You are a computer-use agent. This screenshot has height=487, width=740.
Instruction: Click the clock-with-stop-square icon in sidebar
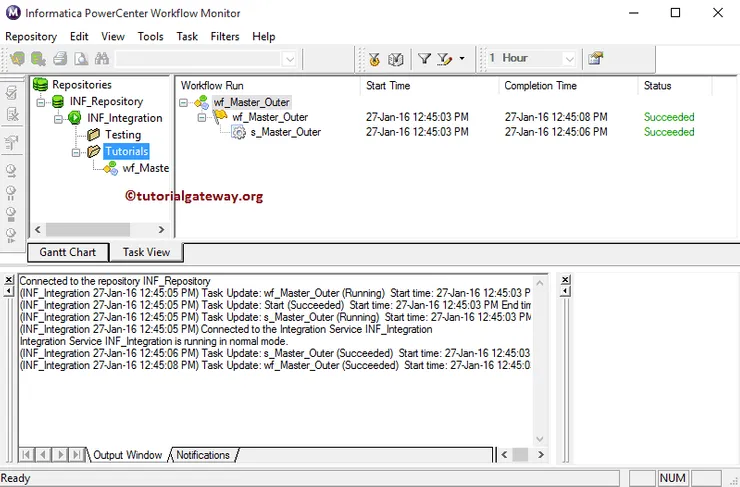(11, 214)
